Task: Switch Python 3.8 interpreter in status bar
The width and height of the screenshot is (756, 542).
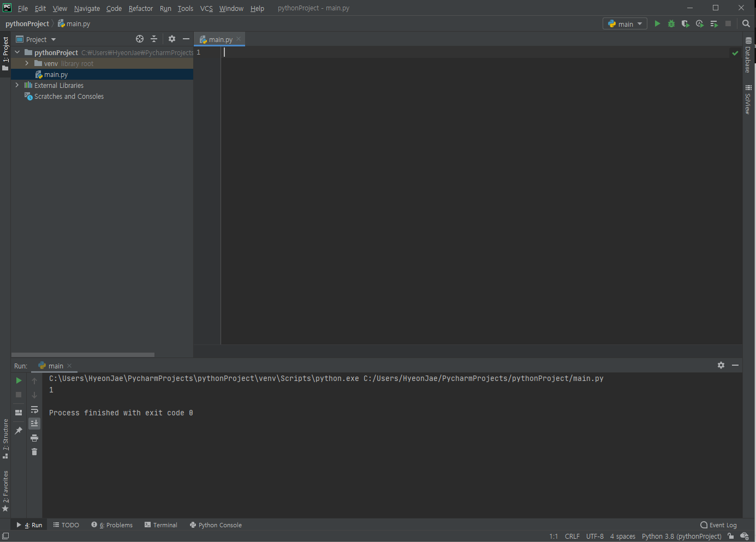Action: tap(682, 536)
